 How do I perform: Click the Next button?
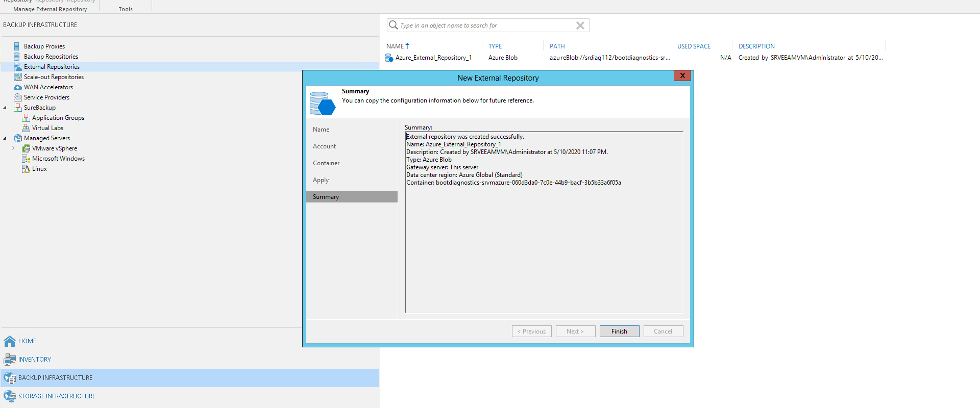575,331
